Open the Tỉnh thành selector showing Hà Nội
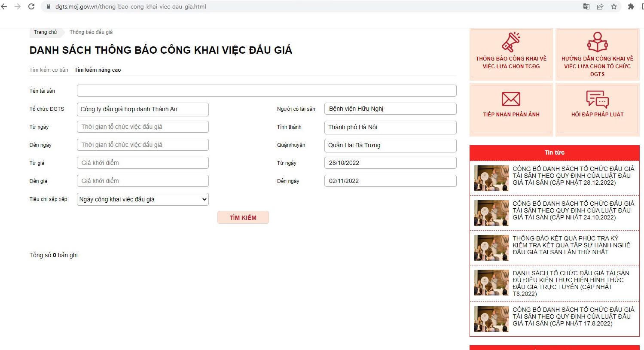The width and height of the screenshot is (644, 350). [390, 127]
